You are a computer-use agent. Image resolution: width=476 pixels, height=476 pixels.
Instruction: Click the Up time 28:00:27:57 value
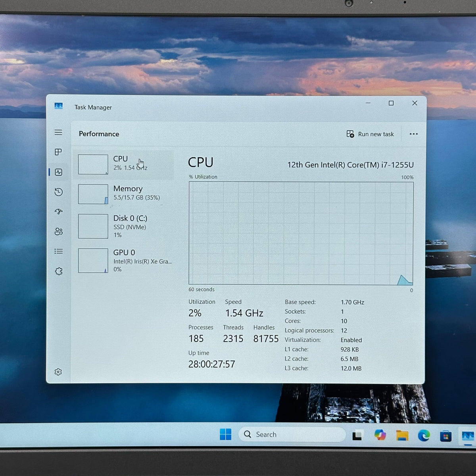pyautogui.click(x=212, y=364)
